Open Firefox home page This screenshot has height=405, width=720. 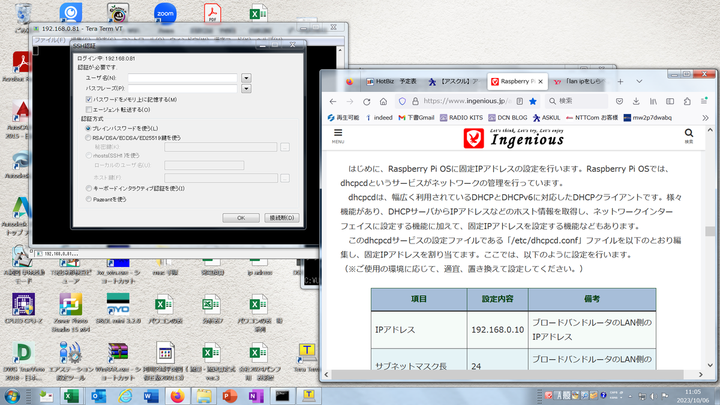coord(383,101)
